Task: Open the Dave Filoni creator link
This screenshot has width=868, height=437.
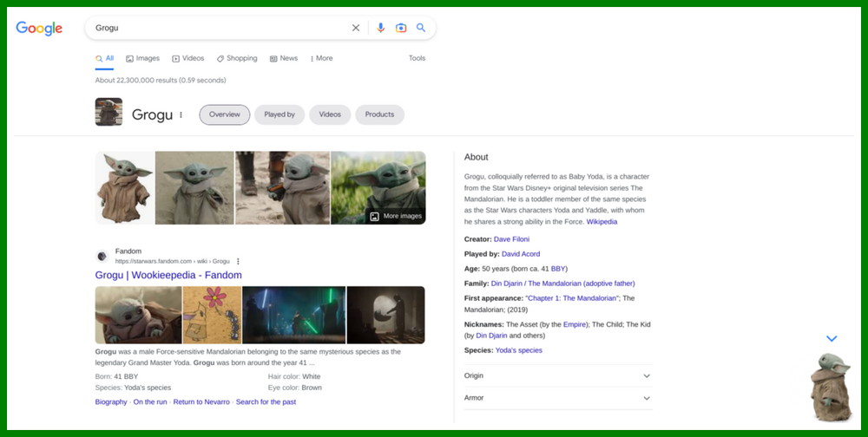Action: pos(511,239)
